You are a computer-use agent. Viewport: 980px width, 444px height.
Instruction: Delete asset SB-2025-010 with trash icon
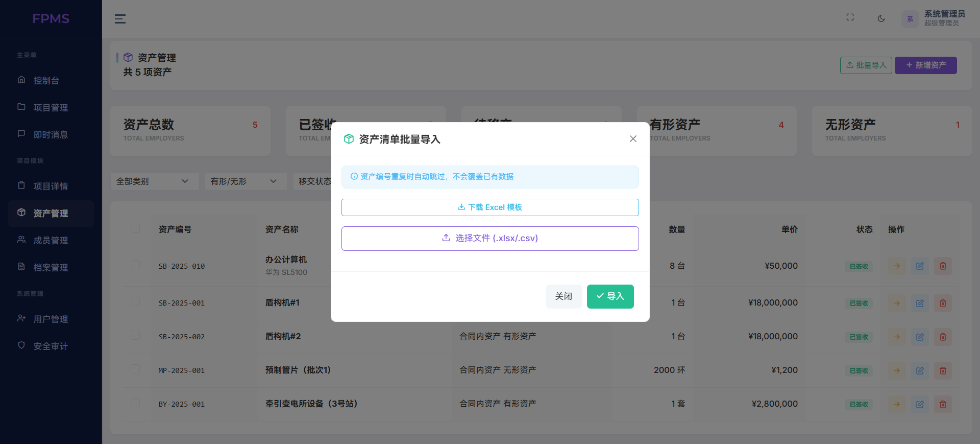(x=943, y=266)
